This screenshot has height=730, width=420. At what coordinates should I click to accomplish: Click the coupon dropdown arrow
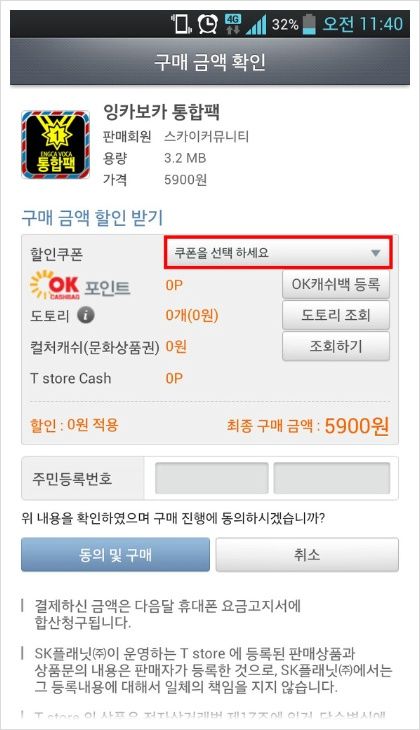click(375, 253)
